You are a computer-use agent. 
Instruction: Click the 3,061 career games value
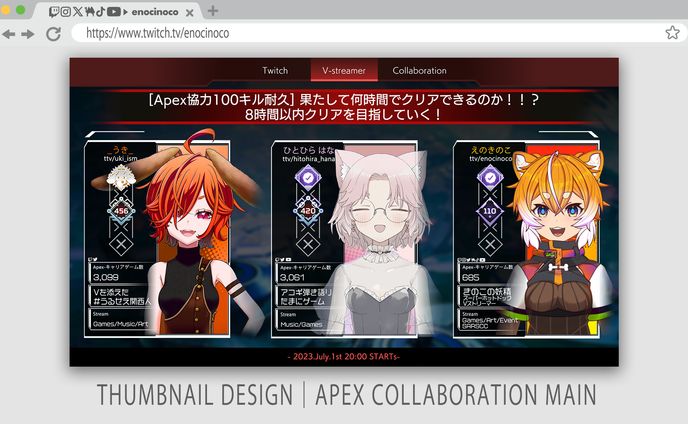click(x=292, y=277)
